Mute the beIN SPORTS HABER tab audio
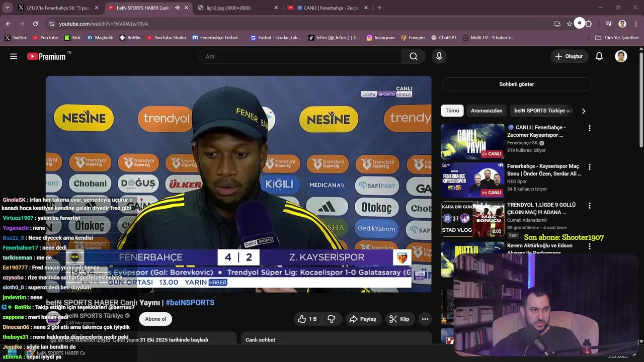 (178, 8)
